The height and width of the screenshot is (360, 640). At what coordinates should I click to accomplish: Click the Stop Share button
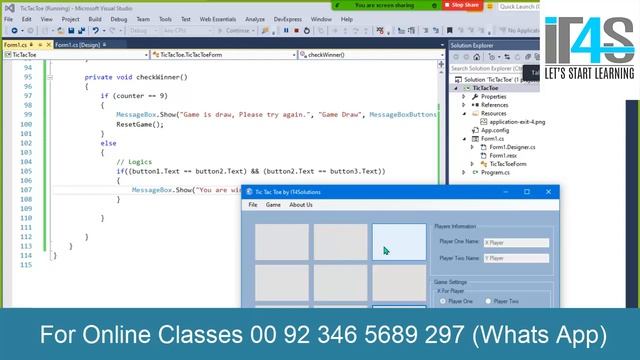(462, 5)
